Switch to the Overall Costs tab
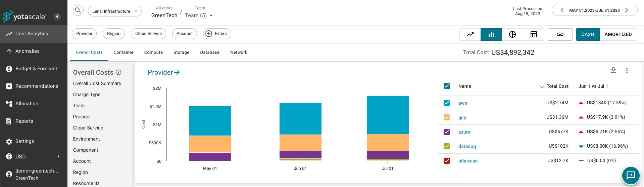Viewport: 644px width, 187px height. coord(89,52)
